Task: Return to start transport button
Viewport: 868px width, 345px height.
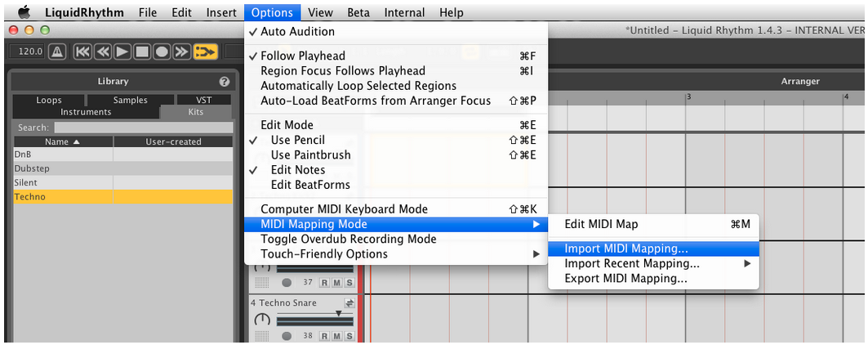Action: (x=82, y=52)
